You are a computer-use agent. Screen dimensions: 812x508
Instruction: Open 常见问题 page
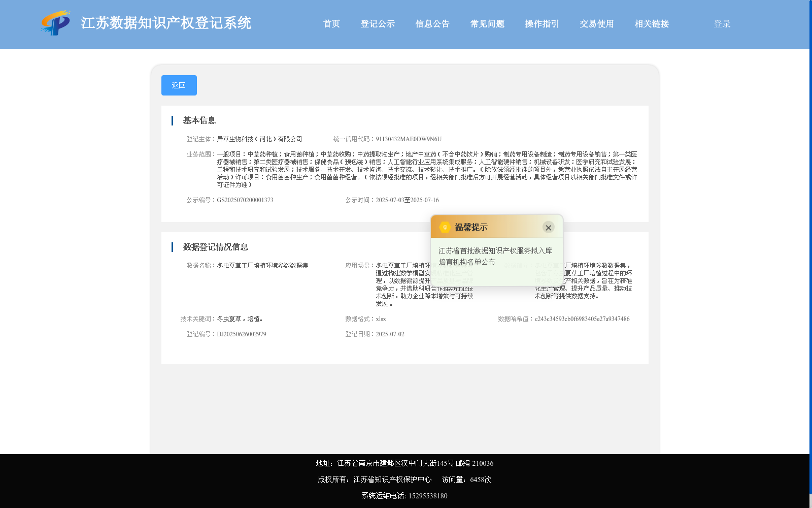click(487, 24)
